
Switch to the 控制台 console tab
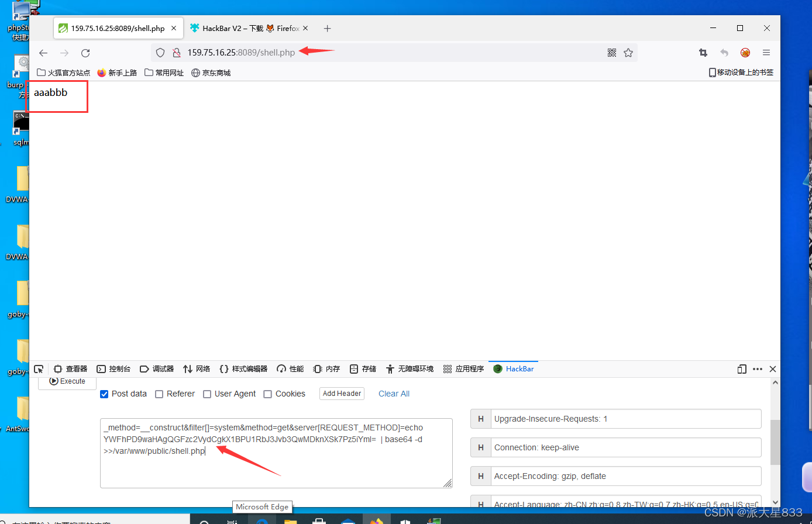click(113, 369)
